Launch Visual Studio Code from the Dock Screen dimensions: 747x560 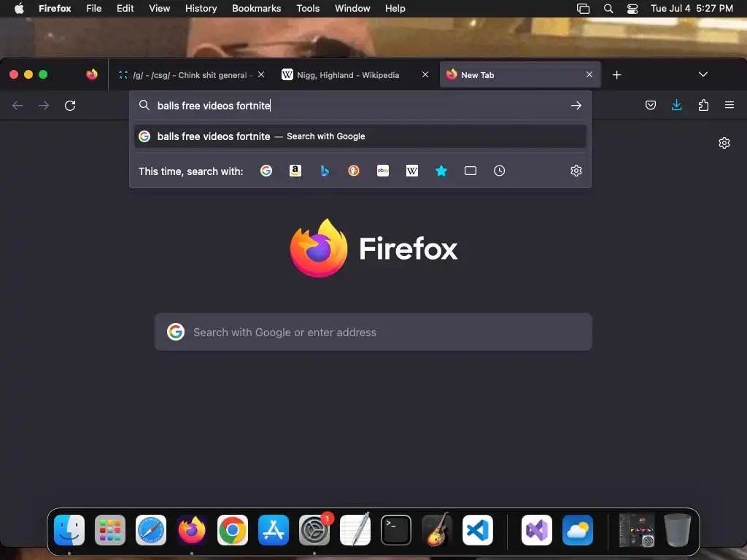pos(477,530)
